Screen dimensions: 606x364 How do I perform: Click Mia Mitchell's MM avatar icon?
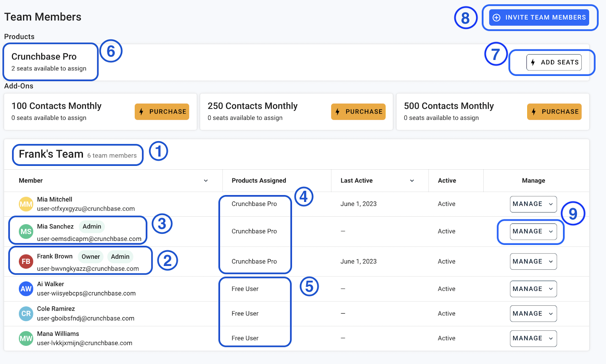pyautogui.click(x=26, y=204)
